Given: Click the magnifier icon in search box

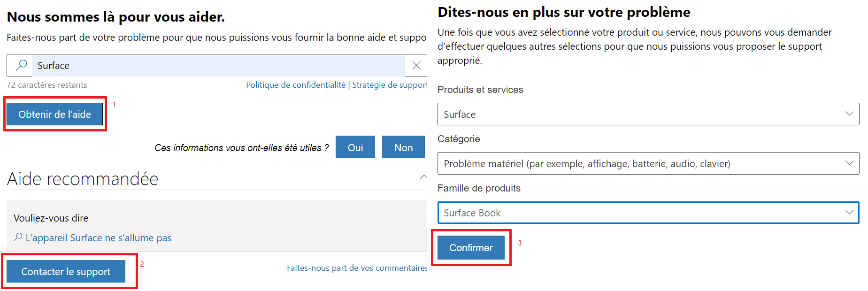Looking at the screenshot, I should (x=21, y=65).
